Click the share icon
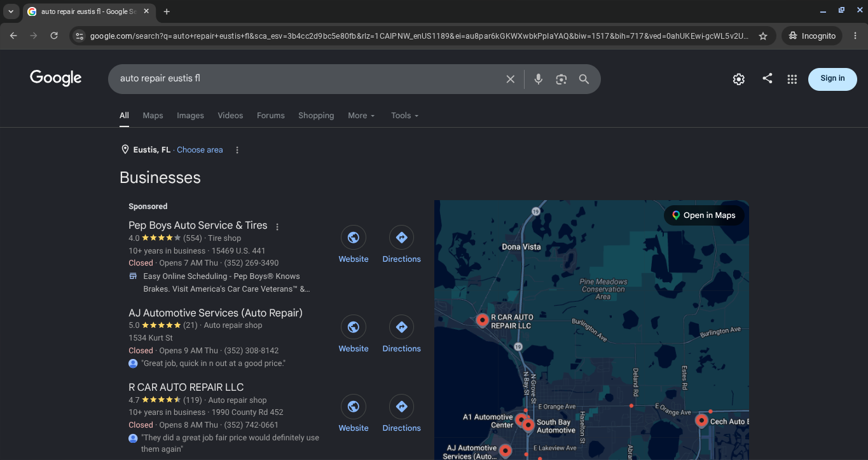 [768, 78]
